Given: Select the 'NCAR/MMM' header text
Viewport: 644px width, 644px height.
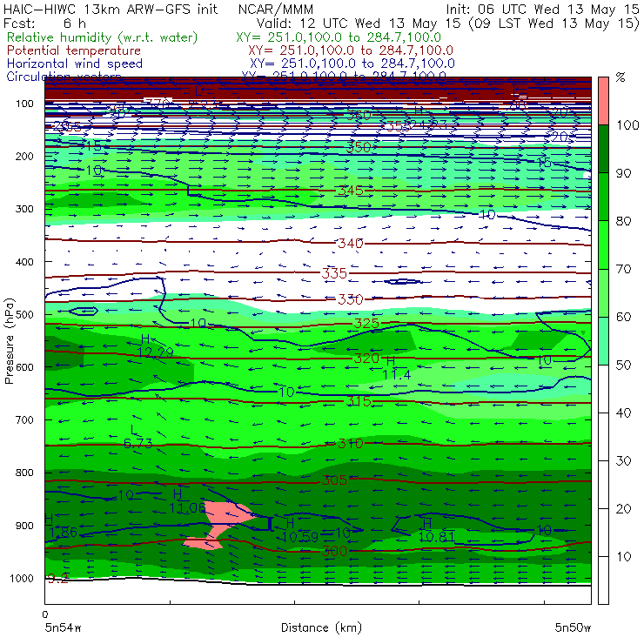Looking at the screenshot, I should (x=276, y=10).
